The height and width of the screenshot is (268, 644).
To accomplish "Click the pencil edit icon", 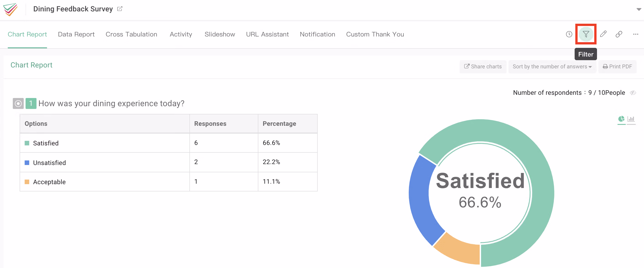I will [603, 34].
